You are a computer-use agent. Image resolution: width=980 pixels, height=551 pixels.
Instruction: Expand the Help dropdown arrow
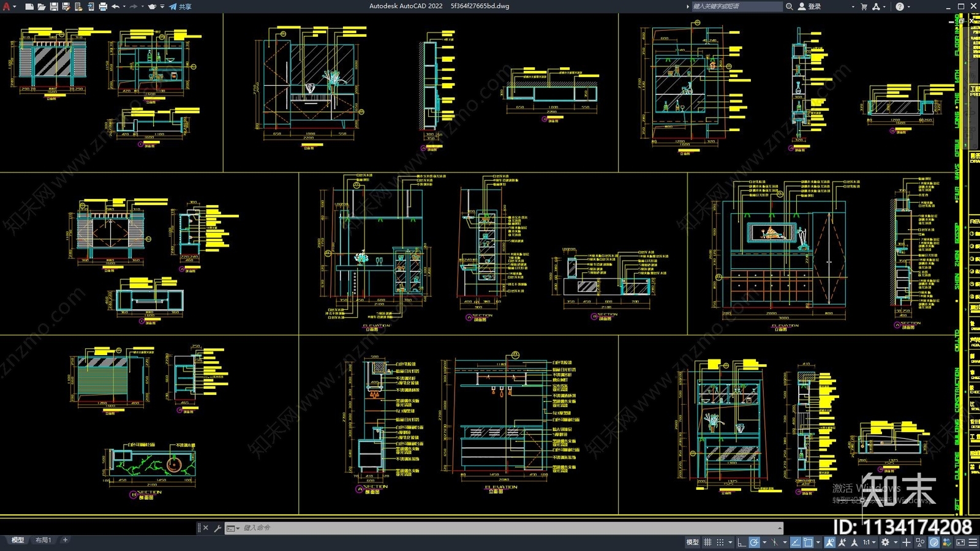click(x=908, y=7)
